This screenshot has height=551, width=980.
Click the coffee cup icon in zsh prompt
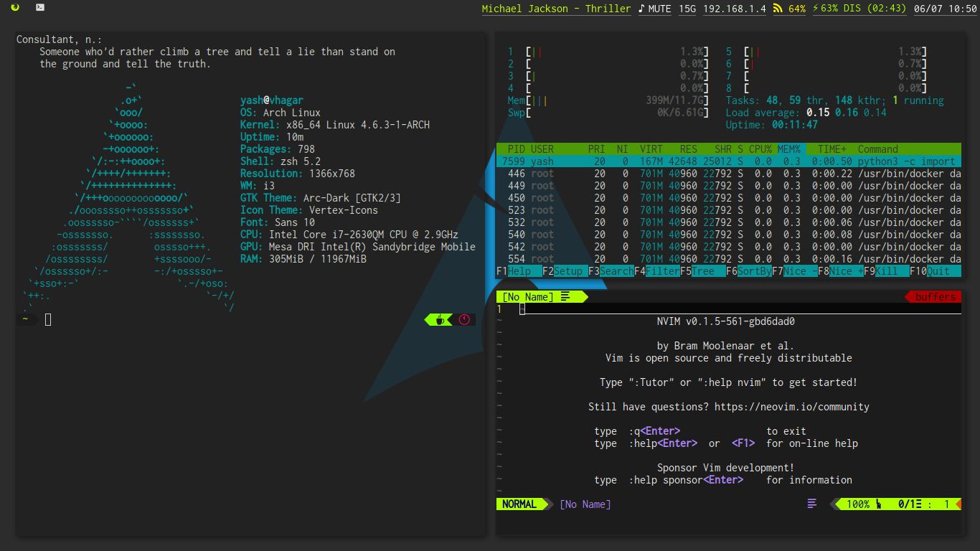click(x=440, y=319)
